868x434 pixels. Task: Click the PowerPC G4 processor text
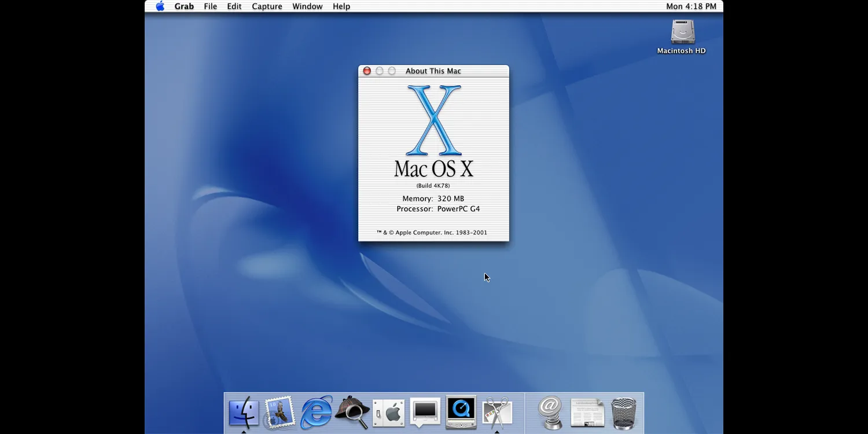(458, 209)
